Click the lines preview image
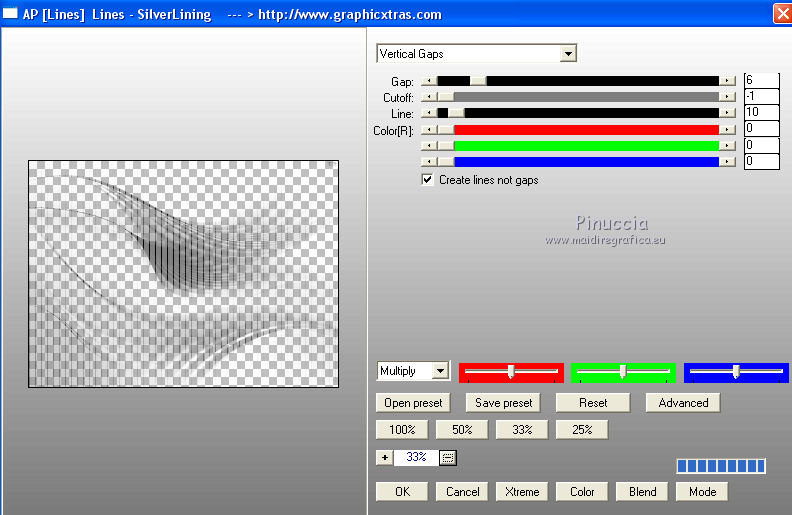 183,274
